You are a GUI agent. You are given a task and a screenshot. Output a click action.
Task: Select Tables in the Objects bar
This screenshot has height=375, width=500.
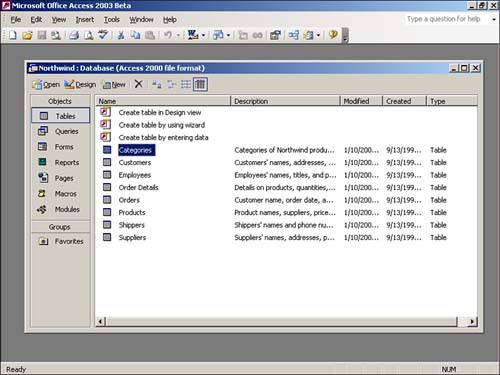click(x=61, y=116)
